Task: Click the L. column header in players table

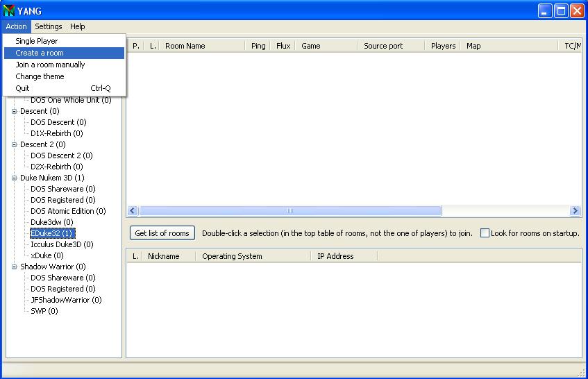Action: [134, 256]
